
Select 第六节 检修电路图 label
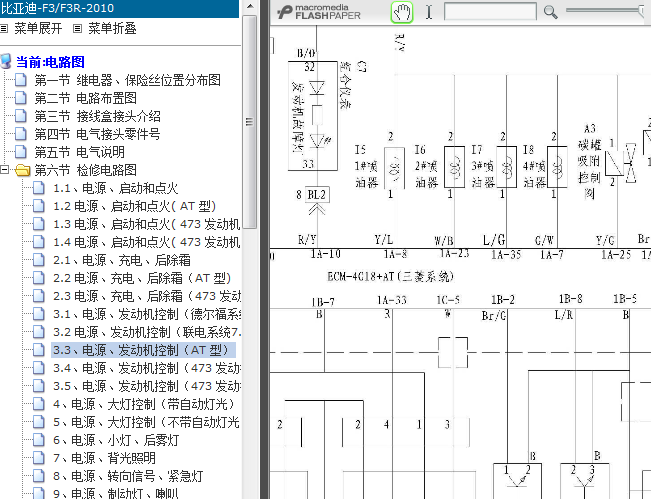[x=86, y=170]
